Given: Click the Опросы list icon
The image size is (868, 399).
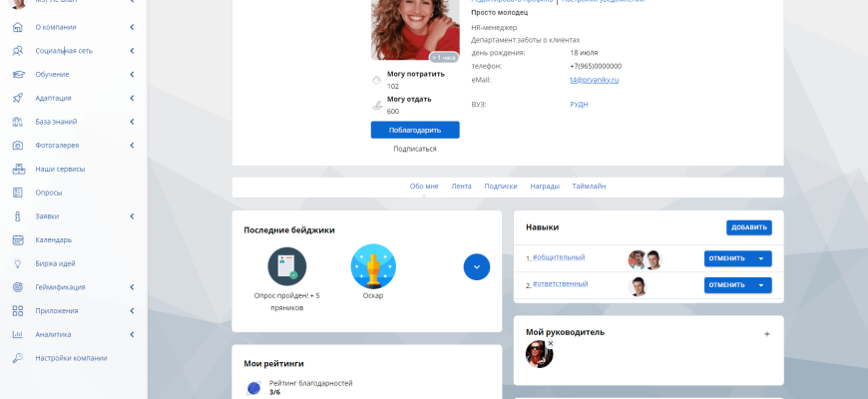Looking at the screenshot, I should pos(17,193).
